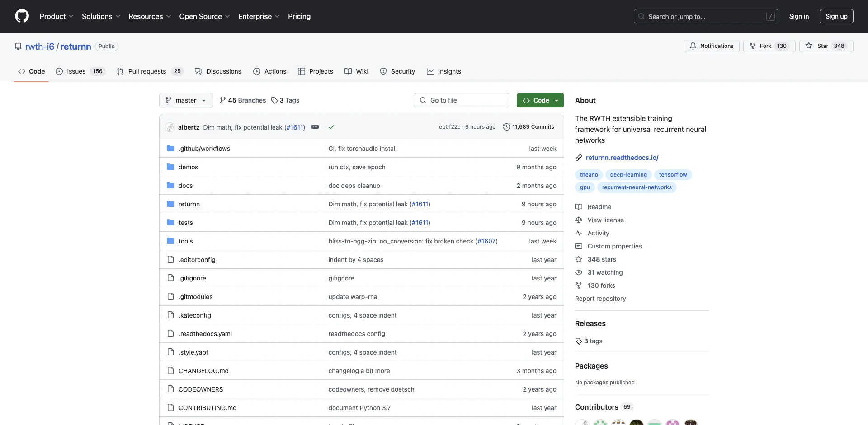Viewport: 868px width, 425px height.
Task: Open the Contributors 59 heading link
Action: [x=604, y=407]
